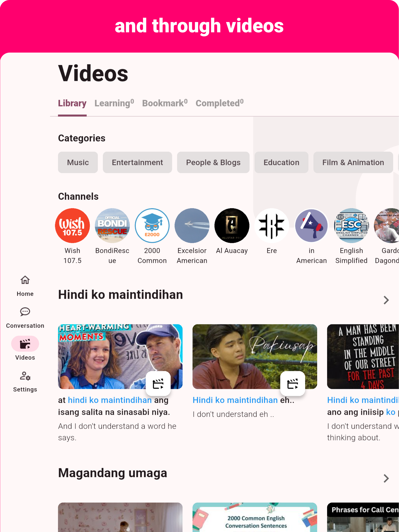
Task: Click the 'Categories' heading
Action: [82, 138]
